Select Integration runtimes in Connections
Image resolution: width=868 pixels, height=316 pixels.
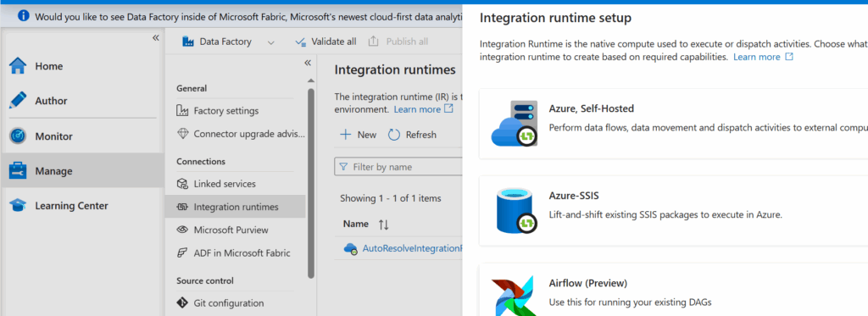(236, 207)
